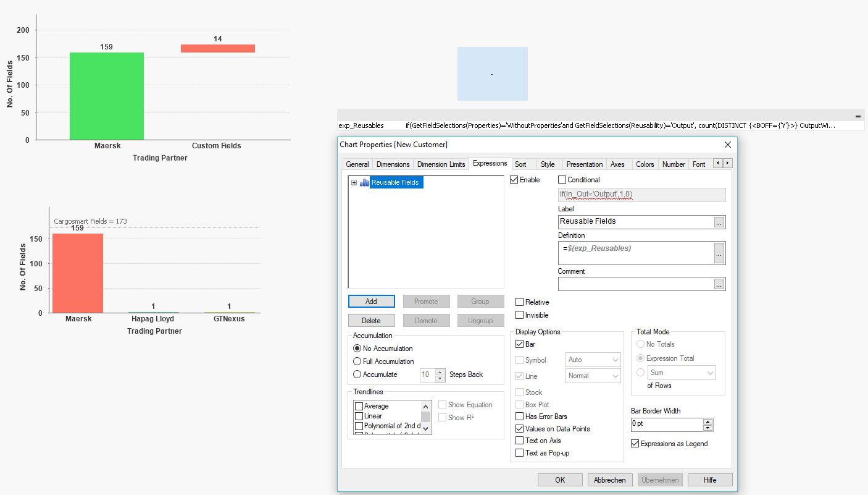
Task: Open the Axes tab
Action: pos(617,164)
